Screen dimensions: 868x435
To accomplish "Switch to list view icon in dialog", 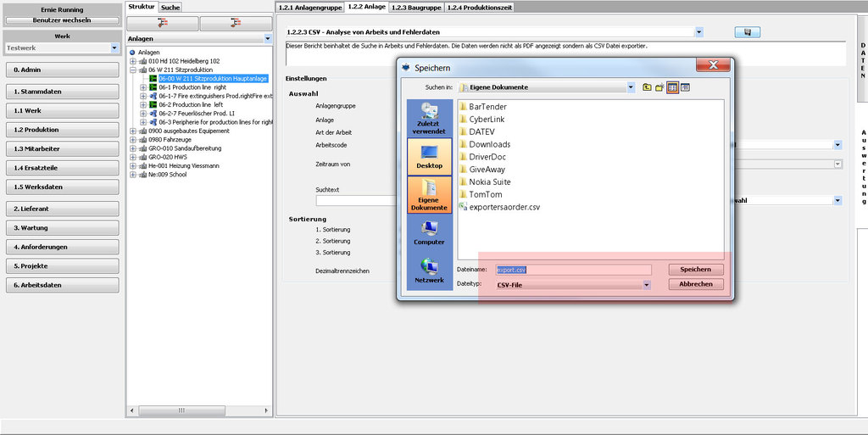I will coord(672,87).
